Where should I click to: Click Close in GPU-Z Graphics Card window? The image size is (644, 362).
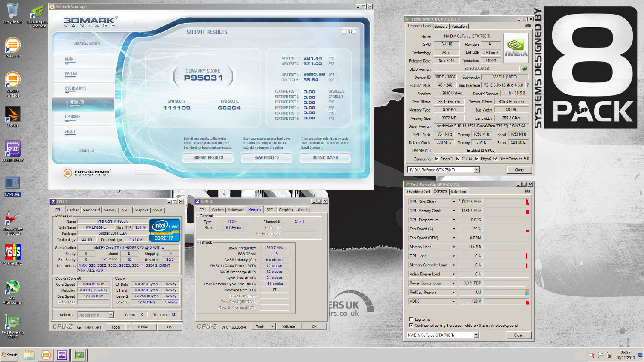coord(519,170)
